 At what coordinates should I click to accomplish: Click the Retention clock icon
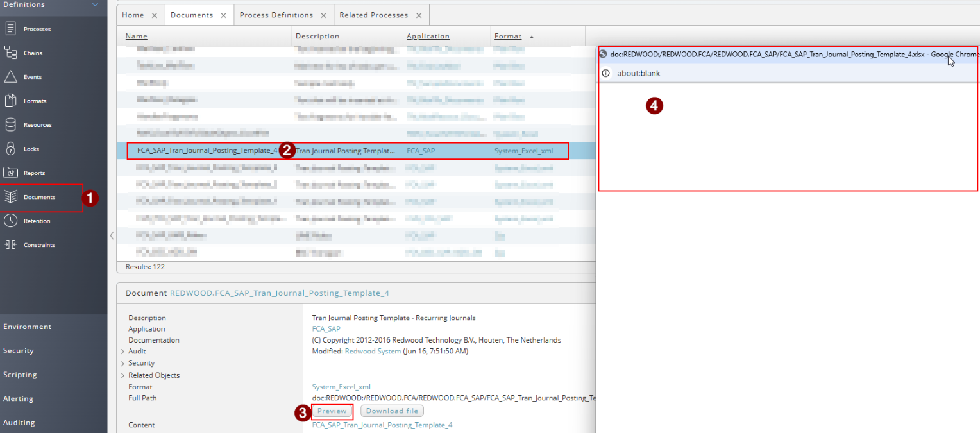(10, 221)
